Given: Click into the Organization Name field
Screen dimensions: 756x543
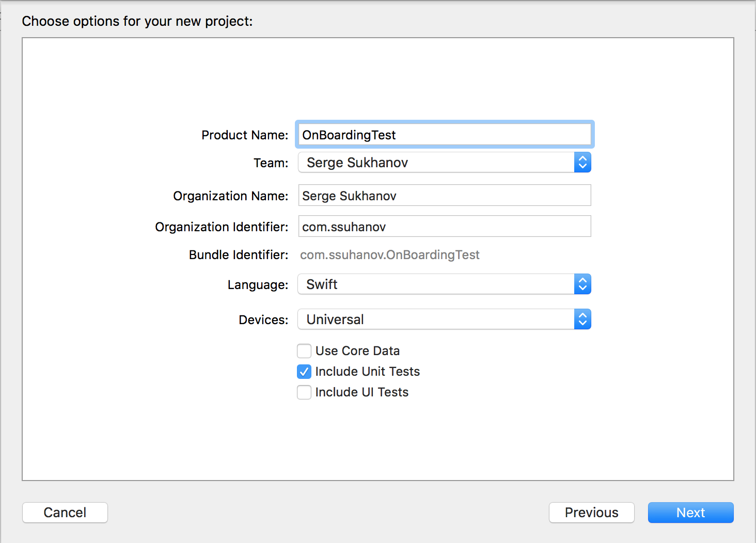Looking at the screenshot, I should tap(444, 196).
